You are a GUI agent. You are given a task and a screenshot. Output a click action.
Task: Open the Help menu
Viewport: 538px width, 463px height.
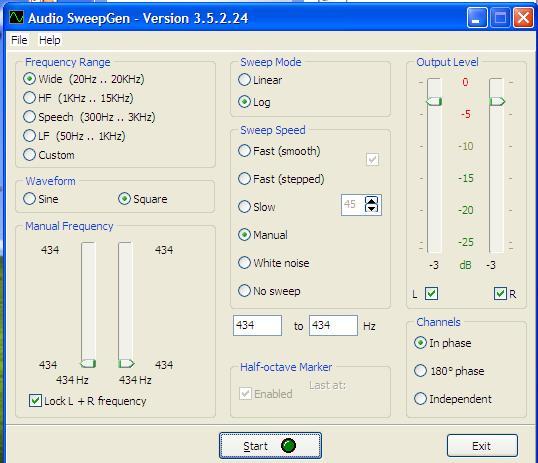[x=50, y=40]
